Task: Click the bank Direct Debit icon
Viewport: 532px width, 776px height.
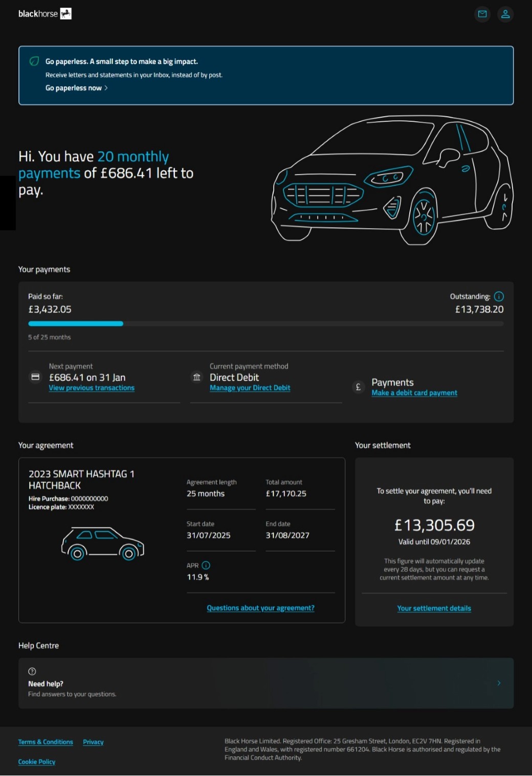Action: click(197, 378)
